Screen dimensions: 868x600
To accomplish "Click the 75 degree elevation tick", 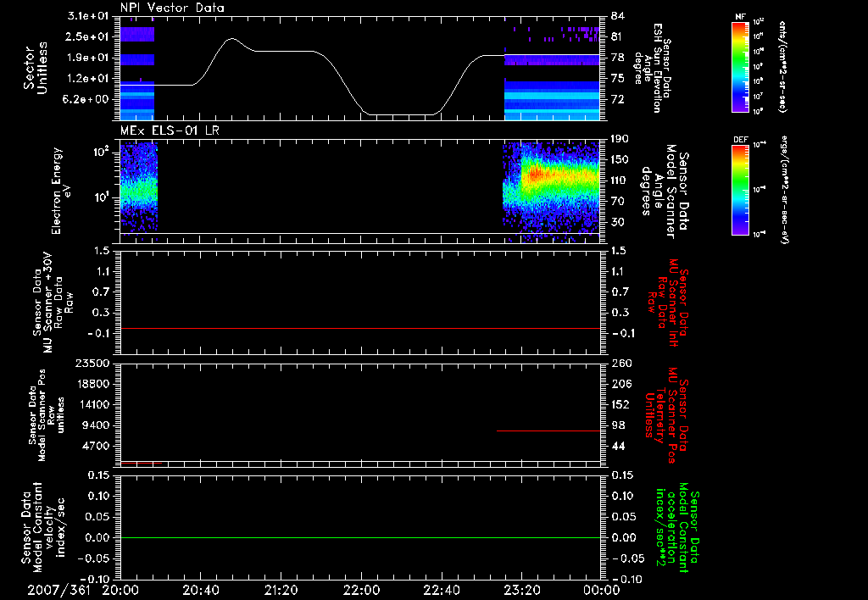I will tap(618, 79).
